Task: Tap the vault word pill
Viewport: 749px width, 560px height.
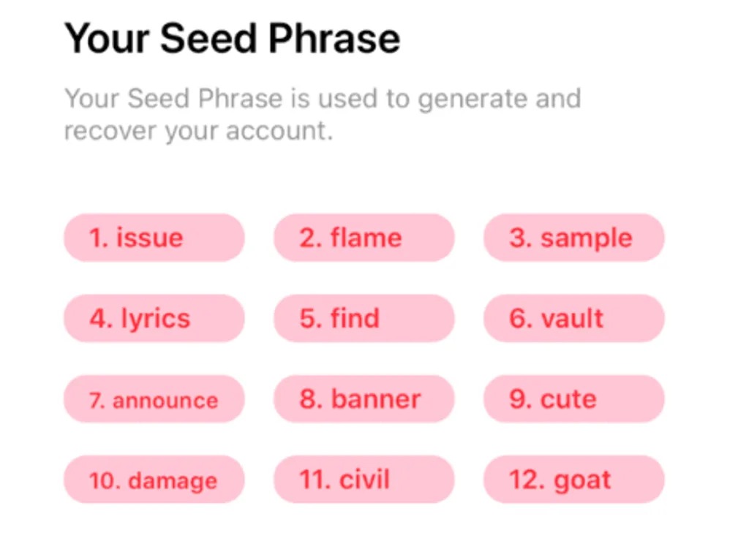Action: coord(574,318)
